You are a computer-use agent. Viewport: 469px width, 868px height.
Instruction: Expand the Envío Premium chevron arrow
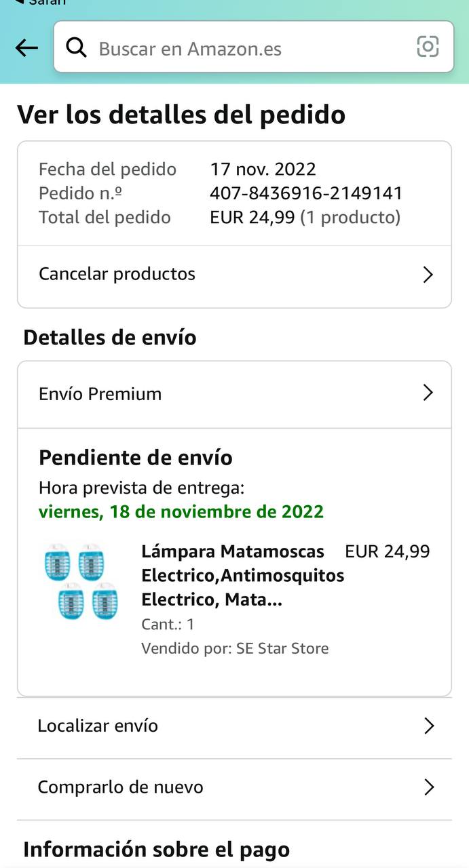[428, 393]
